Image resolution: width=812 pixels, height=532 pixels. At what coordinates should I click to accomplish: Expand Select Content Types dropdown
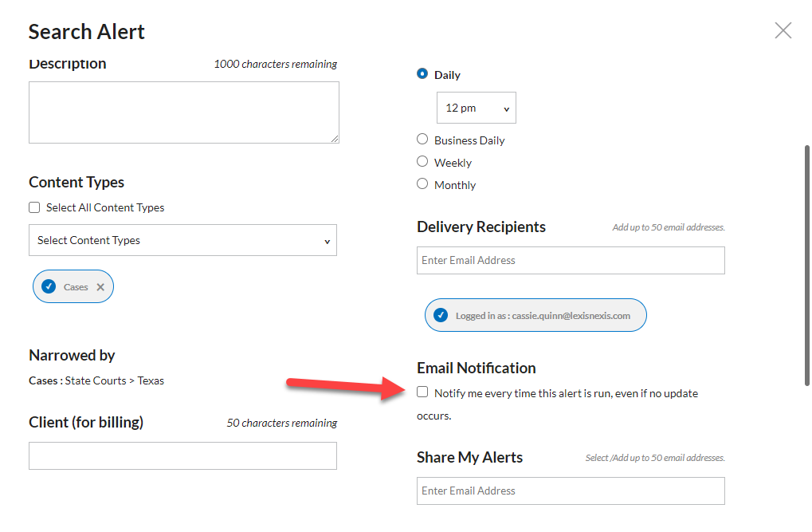(x=182, y=240)
